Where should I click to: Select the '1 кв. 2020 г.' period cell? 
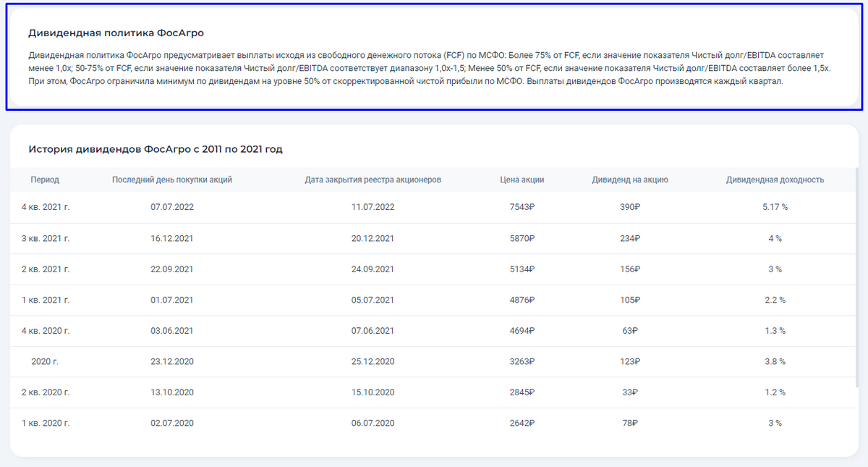click(46, 423)
